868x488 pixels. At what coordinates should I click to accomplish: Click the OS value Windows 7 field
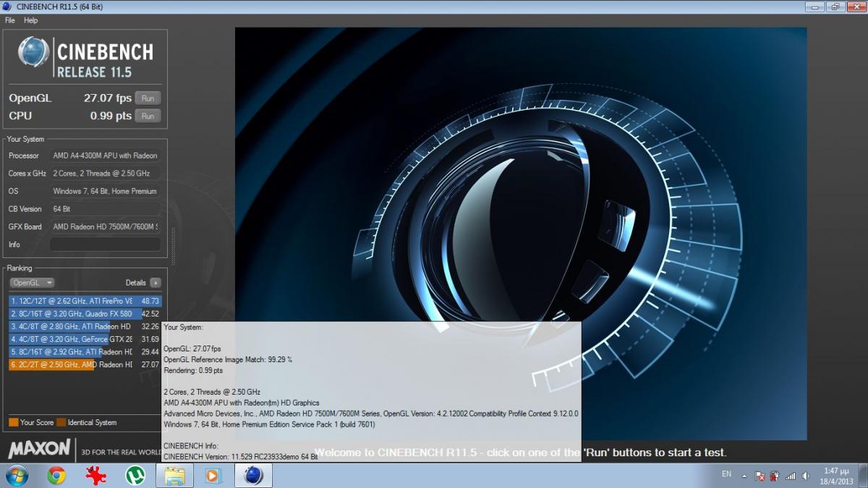pos(105,191)
